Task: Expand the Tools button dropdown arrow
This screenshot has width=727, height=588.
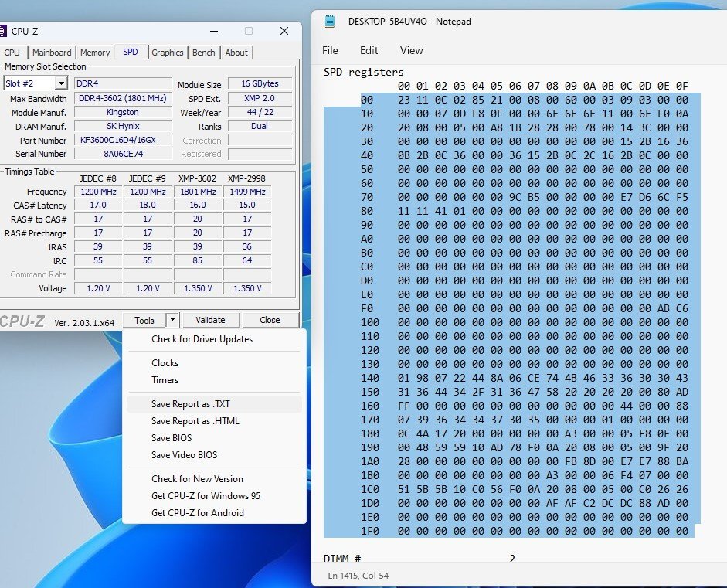Action: pos(172,320)
